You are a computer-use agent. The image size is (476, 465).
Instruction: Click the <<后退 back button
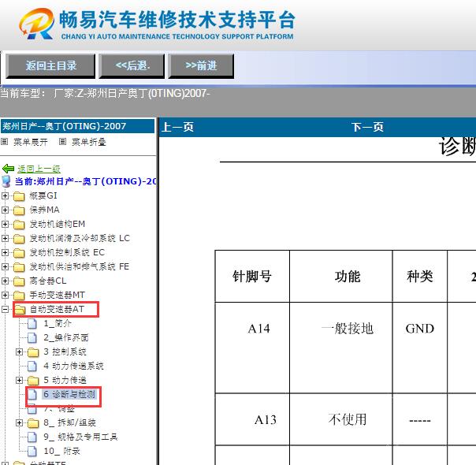point(132,66)
